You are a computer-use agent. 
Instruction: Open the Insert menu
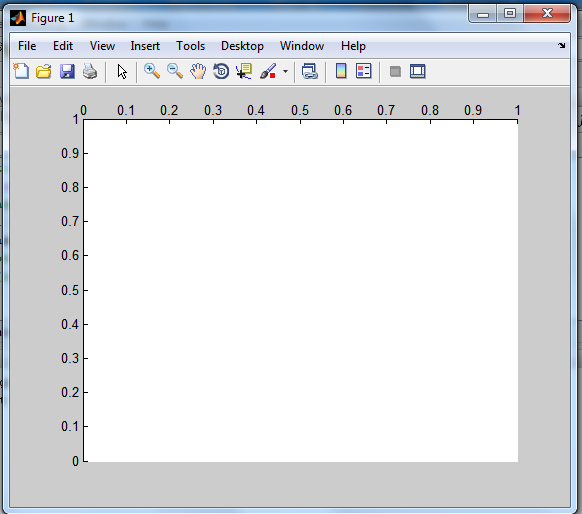point(145,46)
